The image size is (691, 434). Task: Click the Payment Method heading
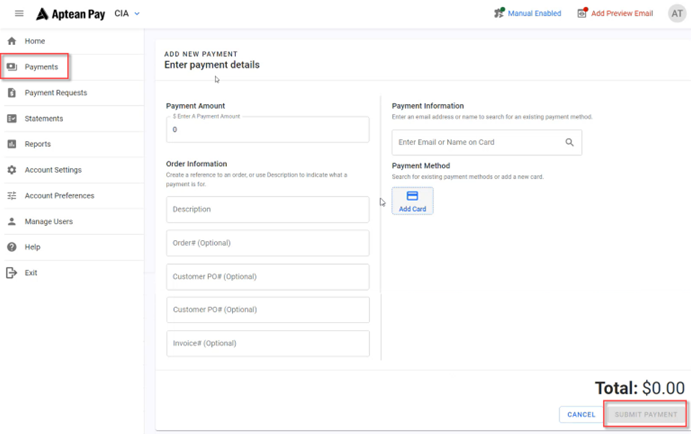coord(421,166)
